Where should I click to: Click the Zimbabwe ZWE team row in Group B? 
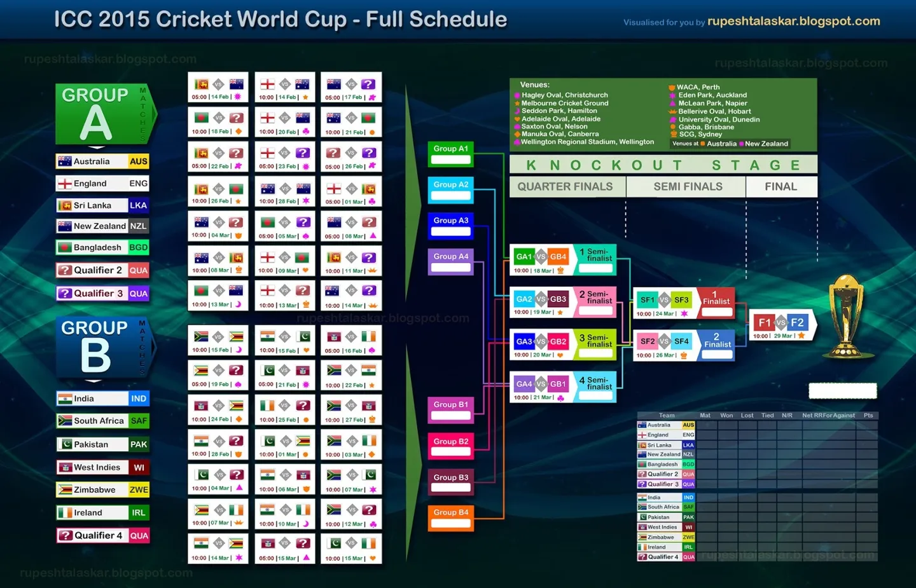[102, 489]
